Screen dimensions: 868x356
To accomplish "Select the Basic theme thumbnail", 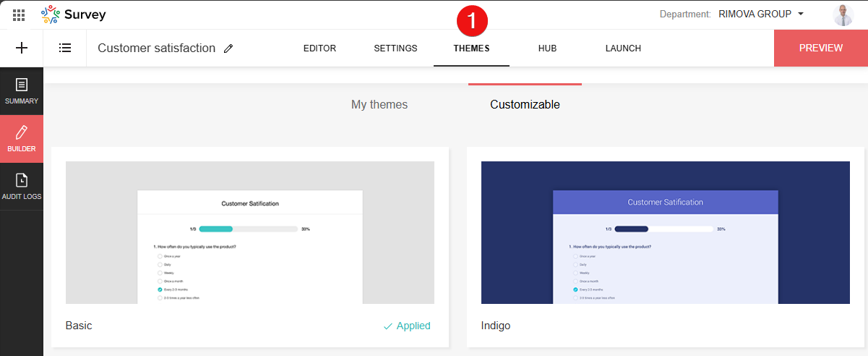I will click(x=249, y=232).
